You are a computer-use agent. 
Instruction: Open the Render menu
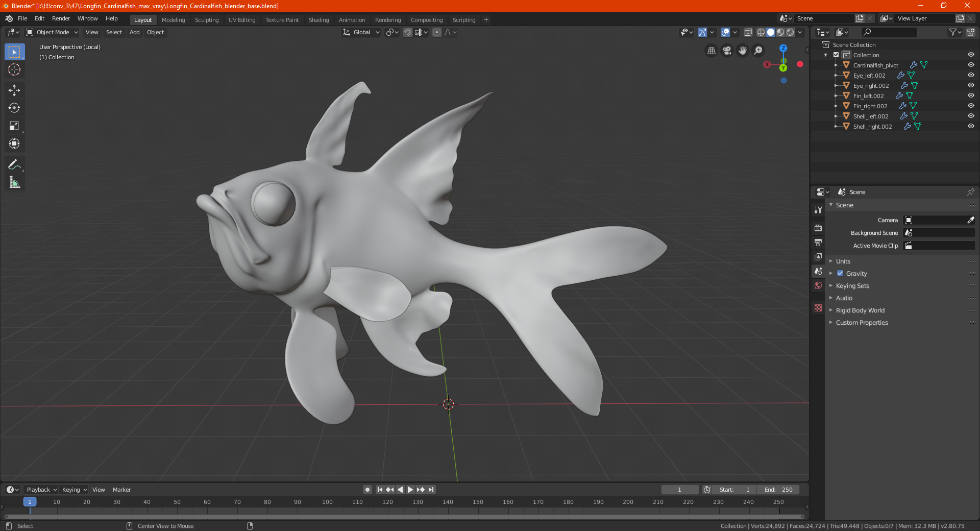(61, 18)
